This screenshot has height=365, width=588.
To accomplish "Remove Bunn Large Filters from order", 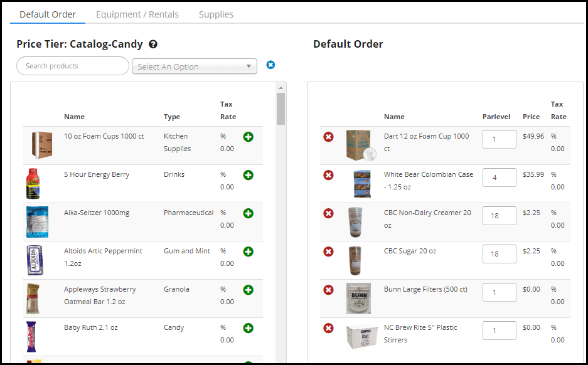I will pyautogui.click(x=328, y=290).
